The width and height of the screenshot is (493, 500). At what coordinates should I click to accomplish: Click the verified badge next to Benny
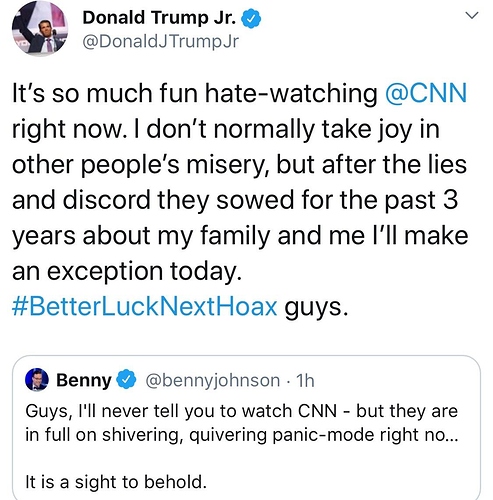pos(126,380)
